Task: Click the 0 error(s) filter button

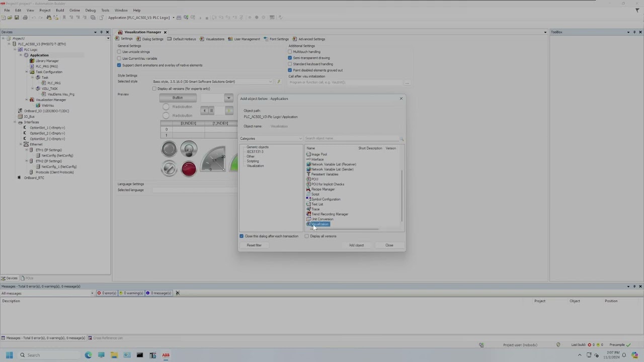Action: pyautogui.click(x=107, y=293)
